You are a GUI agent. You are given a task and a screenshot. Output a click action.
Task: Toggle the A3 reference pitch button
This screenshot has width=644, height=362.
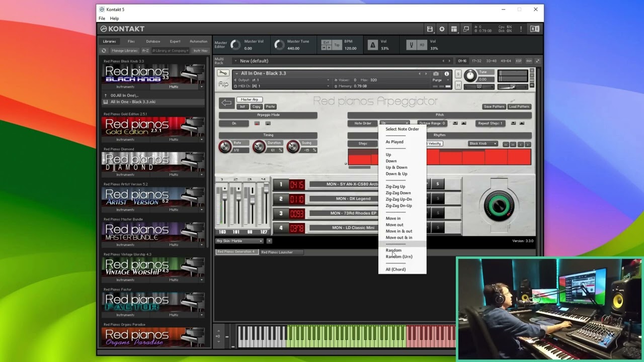pyautogui.click(x=422, y=45)
